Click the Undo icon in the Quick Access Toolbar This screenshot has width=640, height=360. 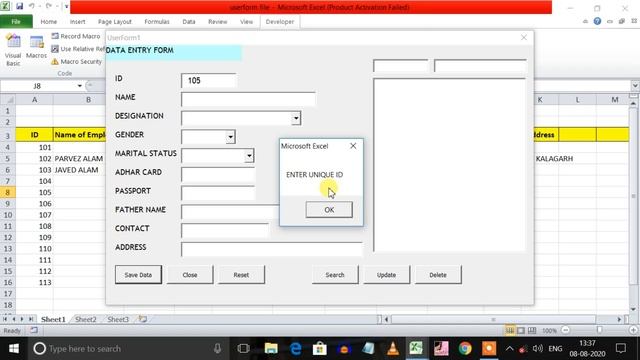pos(31,6)
